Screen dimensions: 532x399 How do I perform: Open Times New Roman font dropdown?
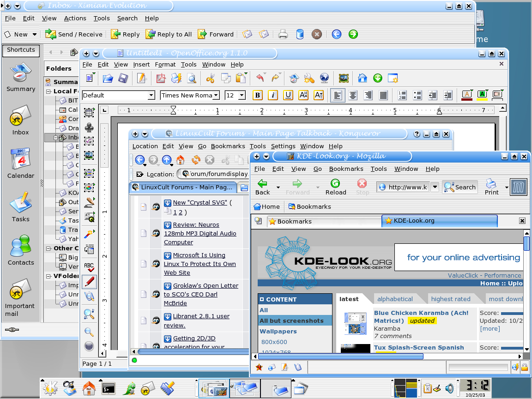coord(216,95)
